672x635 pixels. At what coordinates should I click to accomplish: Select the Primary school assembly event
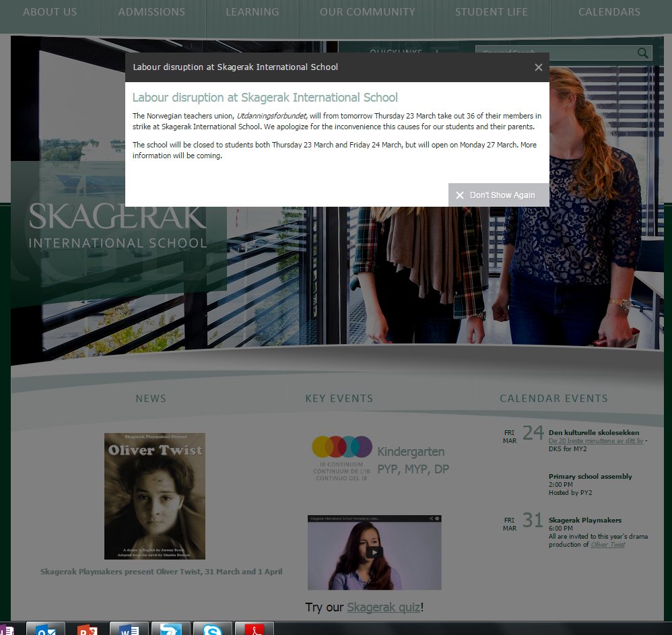point(590,476)
